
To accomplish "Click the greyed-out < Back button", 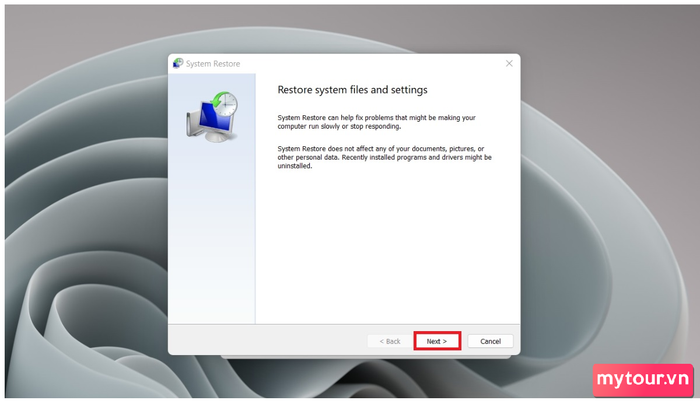I will [390, 341].
